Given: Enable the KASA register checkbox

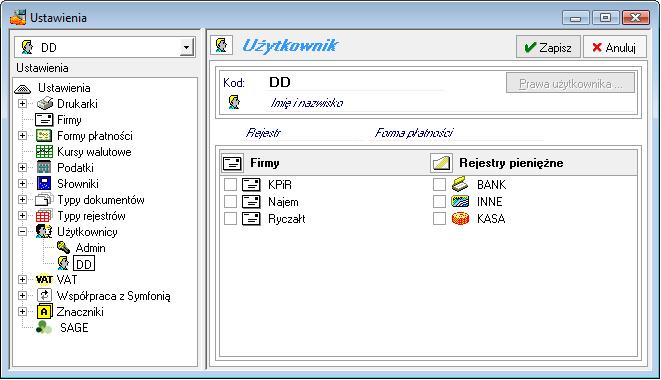Looking at the screenshot, I should click(x=439, y=218).
